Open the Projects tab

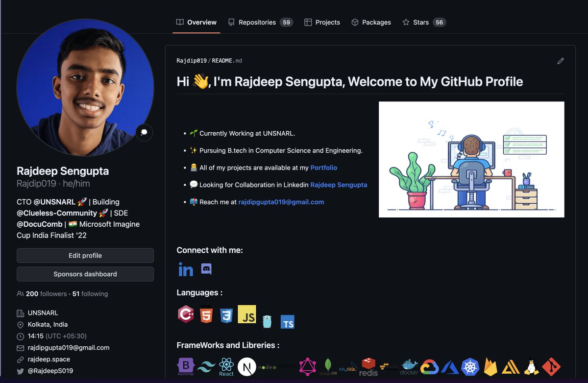click(322, 22)
